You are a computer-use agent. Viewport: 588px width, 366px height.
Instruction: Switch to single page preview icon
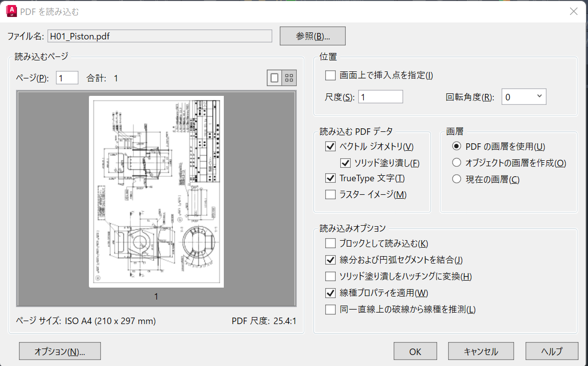tap(274, 78)
